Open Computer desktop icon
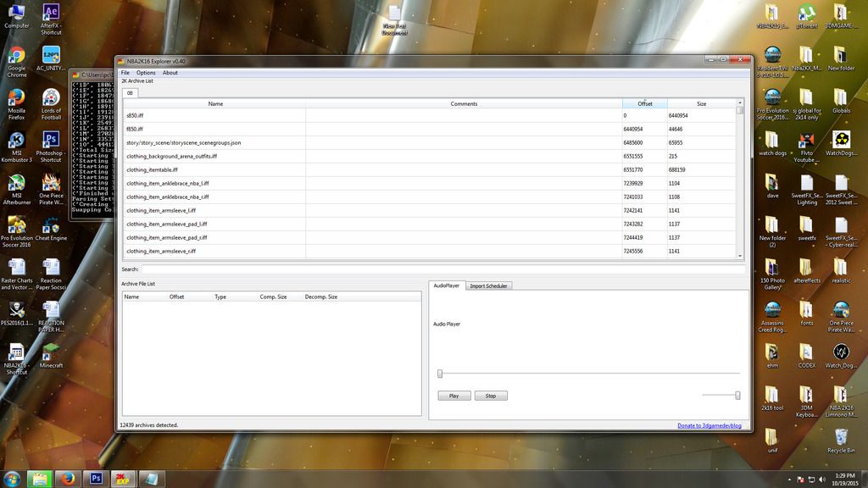 [x=17, y=17]
